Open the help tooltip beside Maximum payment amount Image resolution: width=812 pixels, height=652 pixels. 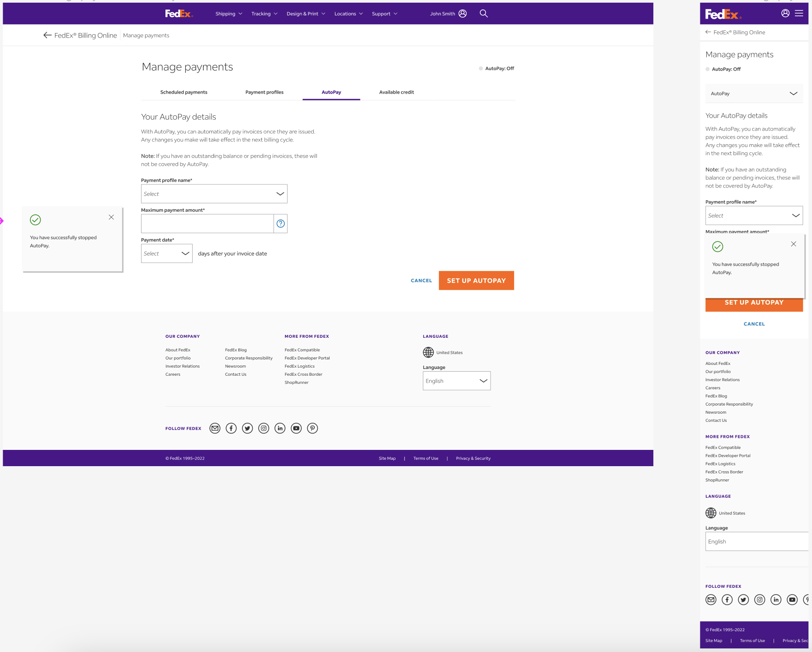(281, 223)
